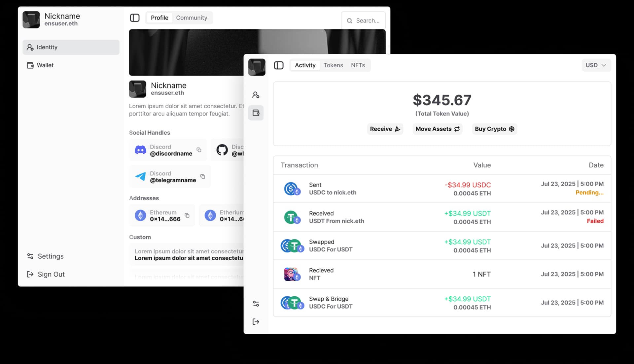Toggle sidebar panel in the Wallet window
The height and width of the screenshot is (364, 634).
pyautogui.click(x=279, y=65)
